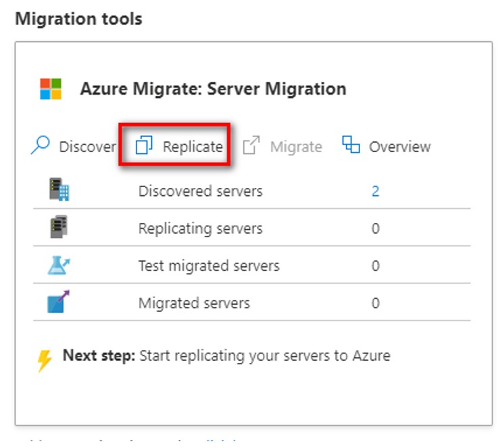
Task: Click the Discover magnifier icon
Action: 40,145
